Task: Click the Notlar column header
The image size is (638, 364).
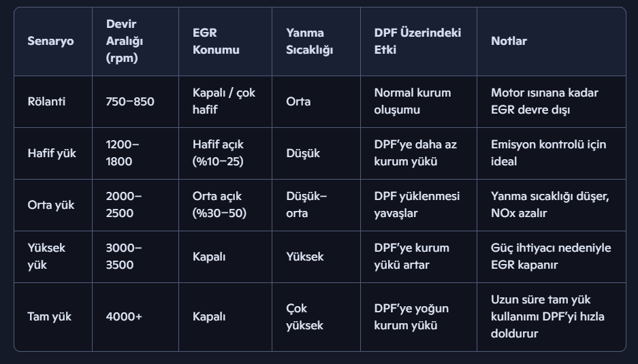Action: (x=509, y=42)
